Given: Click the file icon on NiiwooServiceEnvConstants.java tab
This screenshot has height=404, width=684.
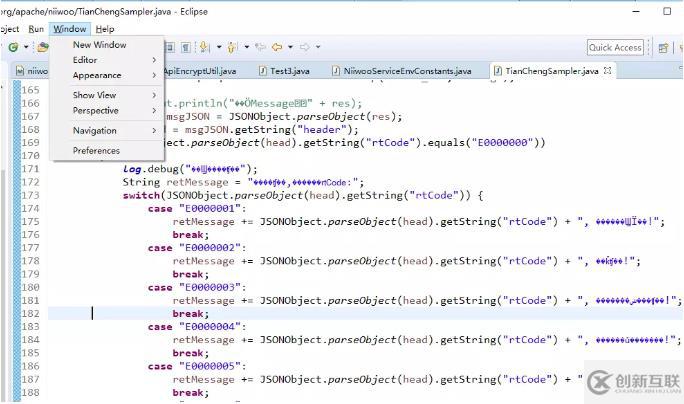Looking at the screenshot, I should tap(335, 71).
